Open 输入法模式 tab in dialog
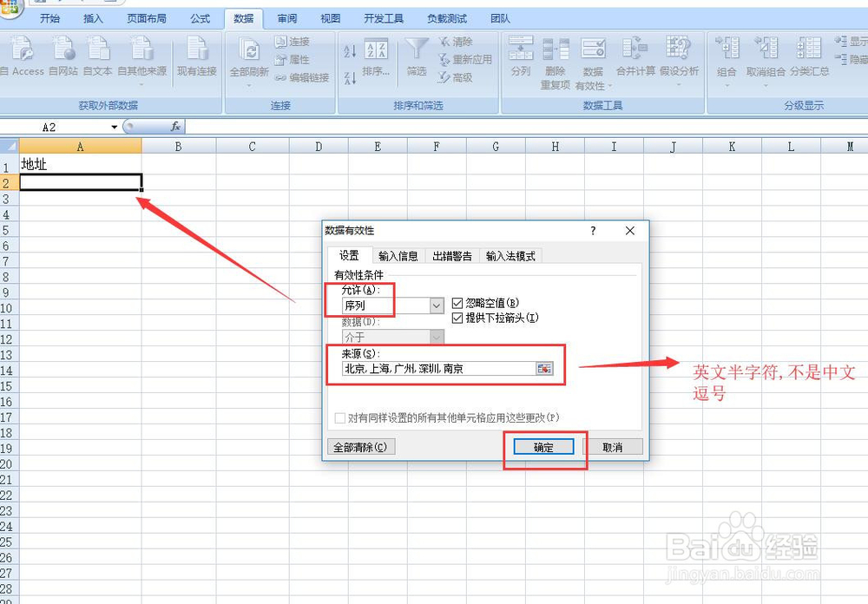This screenshot has width=868, height=604. 510,256
